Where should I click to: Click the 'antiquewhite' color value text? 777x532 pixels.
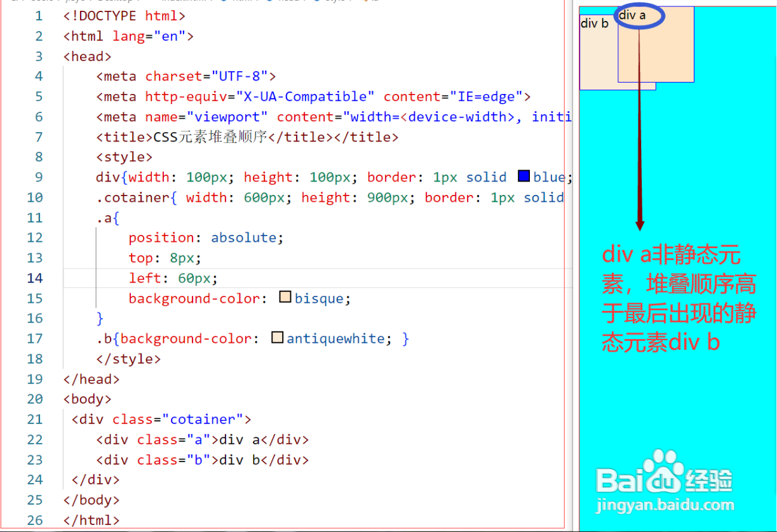pyautogui.click(x=335, y=339)
